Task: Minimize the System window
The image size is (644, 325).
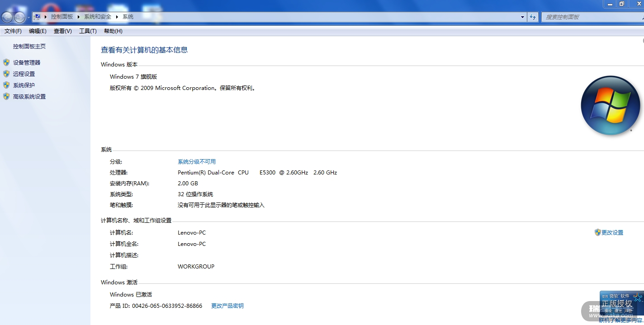Action: tap(610, 4)
